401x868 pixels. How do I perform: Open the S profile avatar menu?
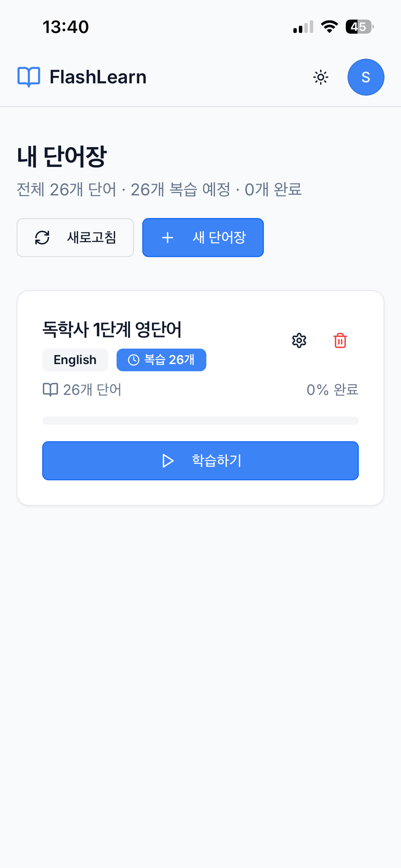point(365,77)
